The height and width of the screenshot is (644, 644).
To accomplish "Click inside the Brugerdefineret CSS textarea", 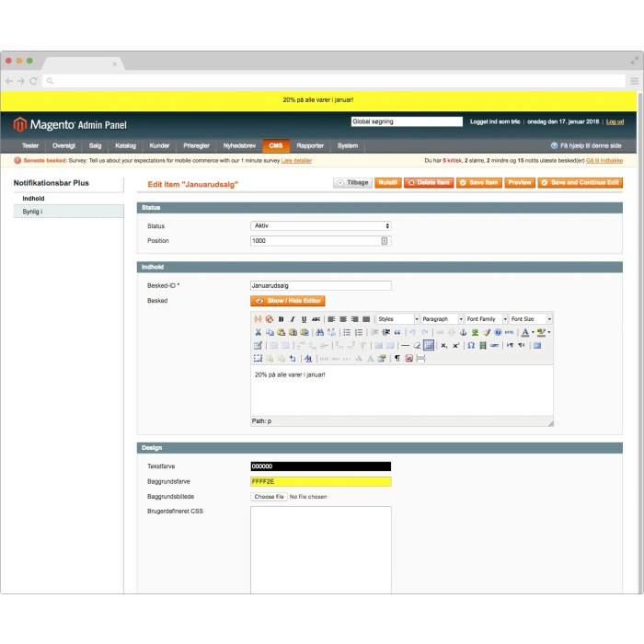I will pyautogui.click(x=321, y=550).
